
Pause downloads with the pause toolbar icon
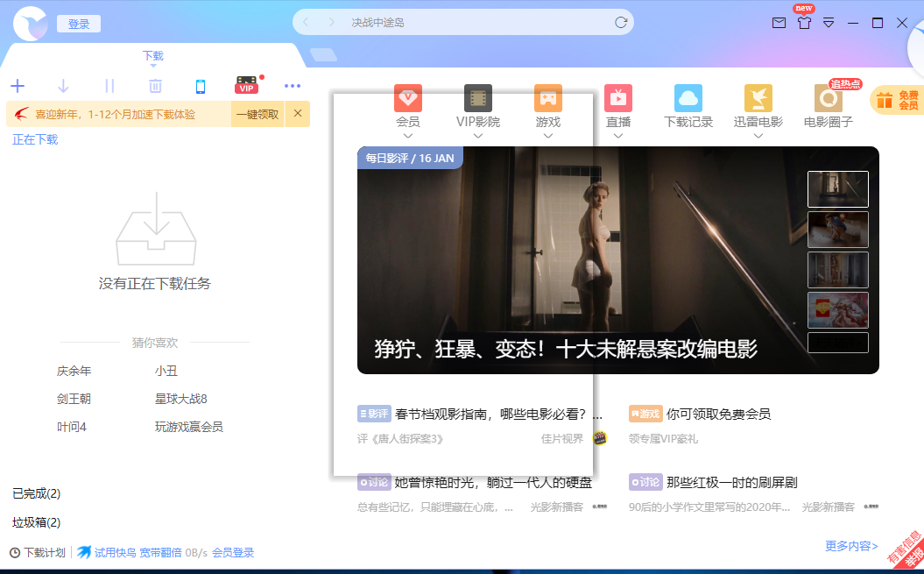[109, 86]
